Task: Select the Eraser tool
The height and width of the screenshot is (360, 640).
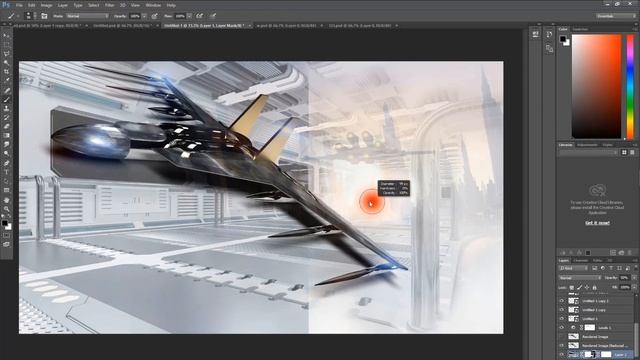Action: pos(6,127)
